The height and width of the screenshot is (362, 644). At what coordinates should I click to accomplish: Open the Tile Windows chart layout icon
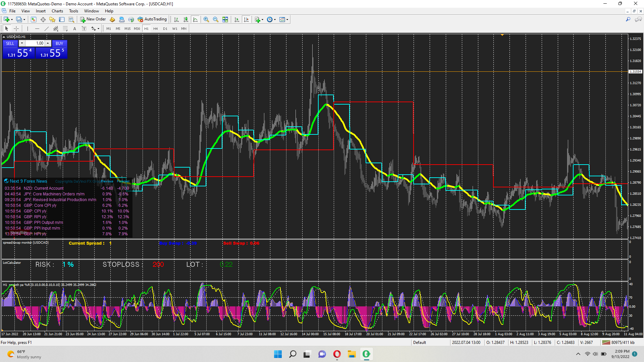click(x=225, y=19)
